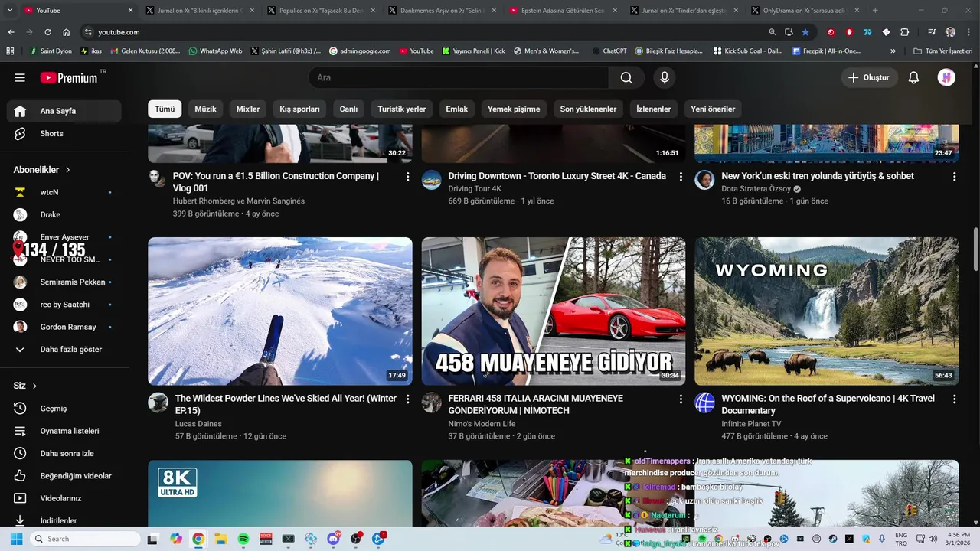Select the Tümü filter chip

pyautogui.click(x=165, y=109)
